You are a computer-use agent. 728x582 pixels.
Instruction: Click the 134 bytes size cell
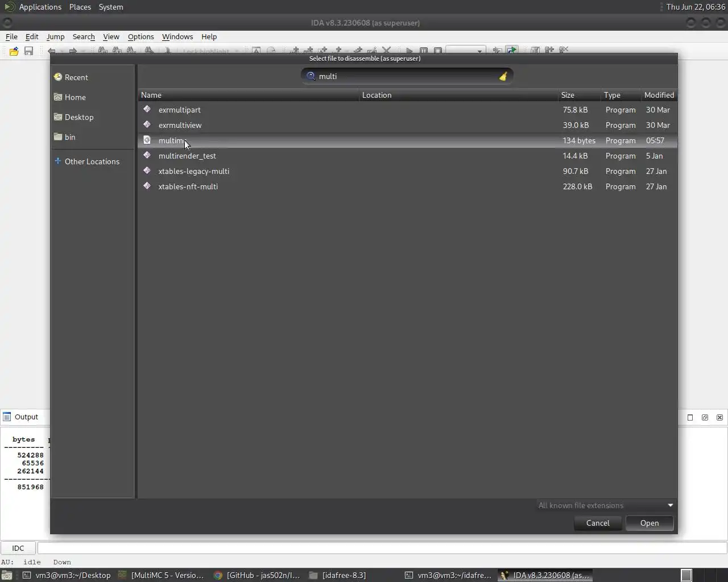(x=579, y=140)
